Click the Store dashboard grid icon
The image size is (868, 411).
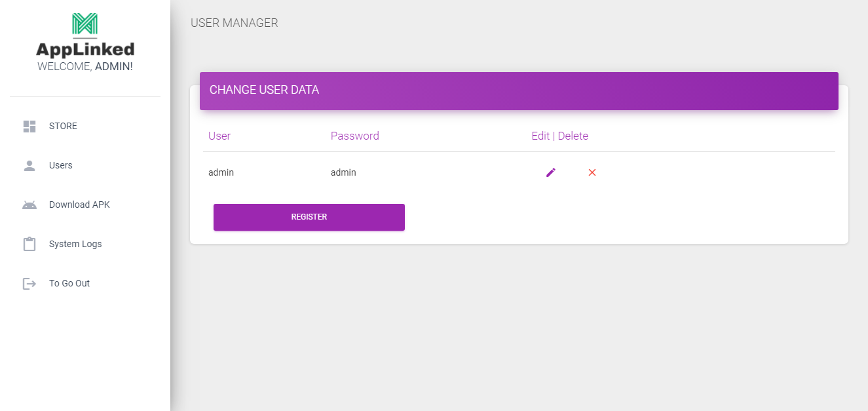[x=29, y=127]
